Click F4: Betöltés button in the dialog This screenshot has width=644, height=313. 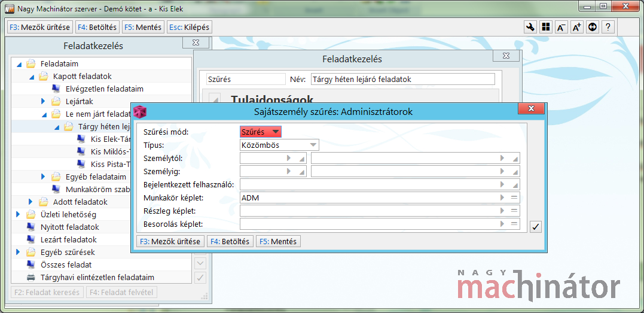pyautogui.click(x=230, y=241)
